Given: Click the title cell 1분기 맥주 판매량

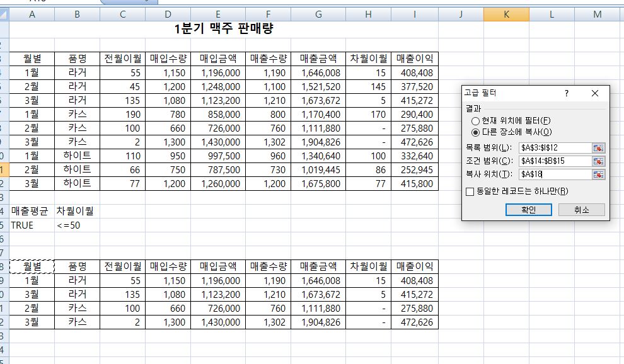Looking at the screenshot, I should 224,29.
